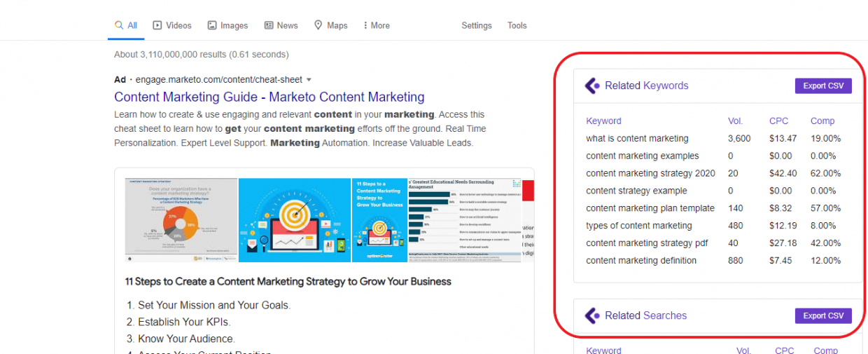Click the 57.00% competition value
Screen dimensions: 868x354
point(826,208)
